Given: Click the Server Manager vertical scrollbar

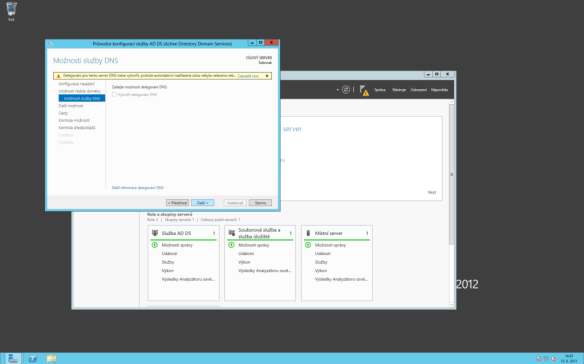Looking at the screenshot, I should tap(452, 174).
